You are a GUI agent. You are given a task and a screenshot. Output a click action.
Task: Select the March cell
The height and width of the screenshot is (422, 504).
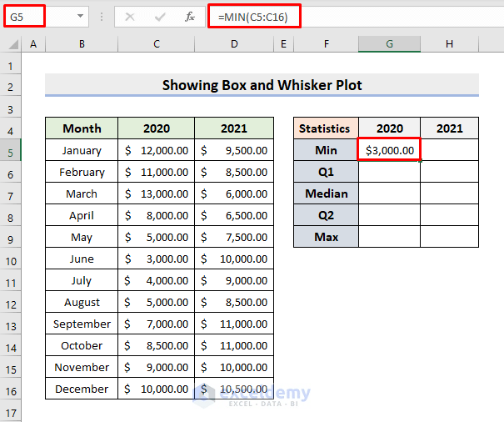pos(82,193)
